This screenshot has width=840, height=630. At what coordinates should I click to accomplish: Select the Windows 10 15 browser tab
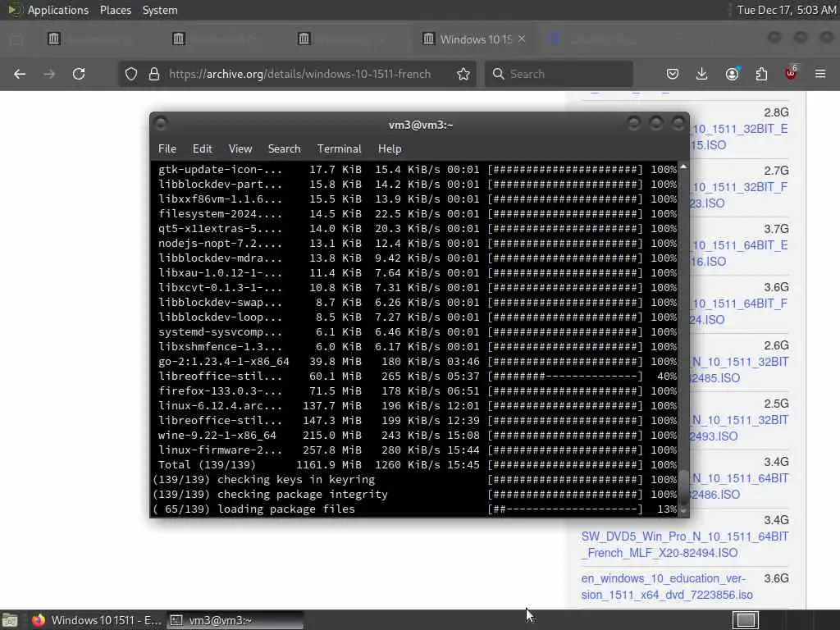(x=474, y=39)
